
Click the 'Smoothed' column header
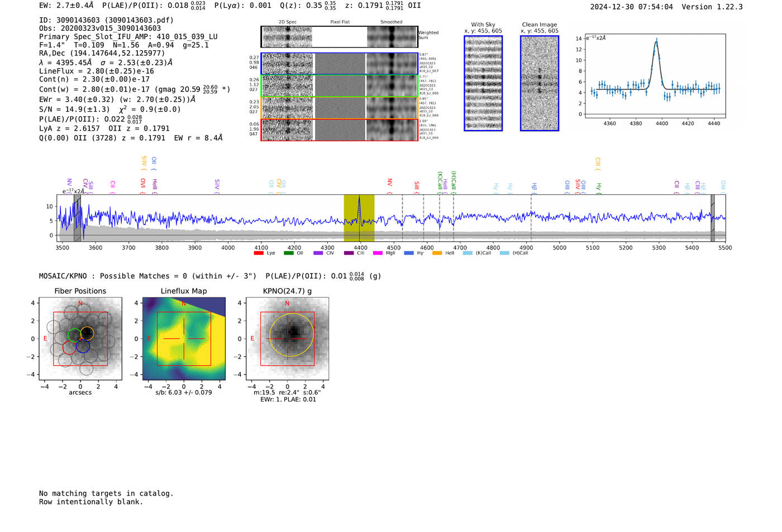pyautogui.click(x=392, y=22)
